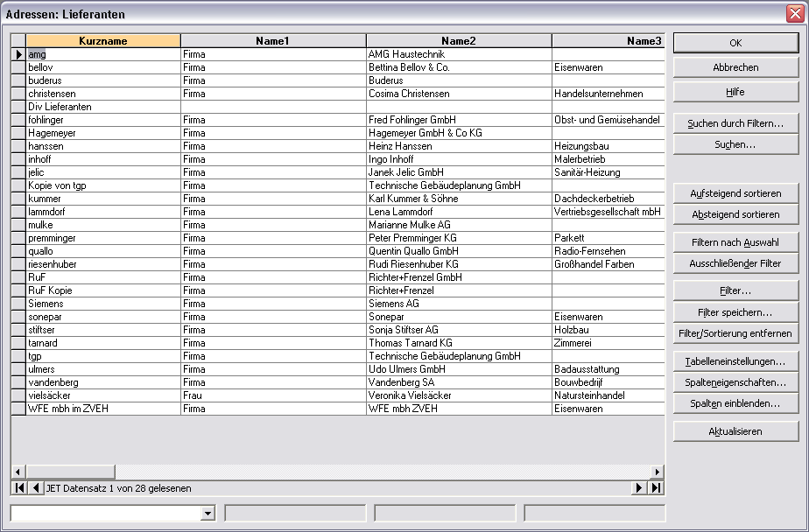Open the Filter... dialog
809x532 pixels.
[735, 291]
